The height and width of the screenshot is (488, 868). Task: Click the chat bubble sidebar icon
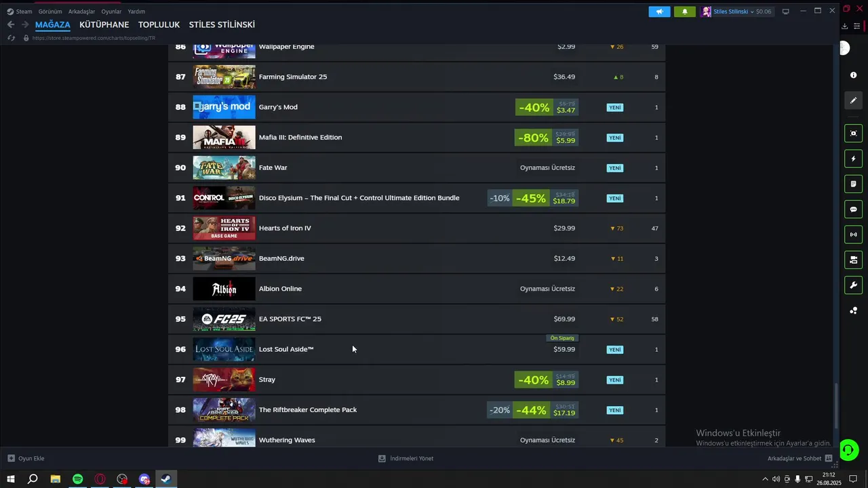[853, 209]
